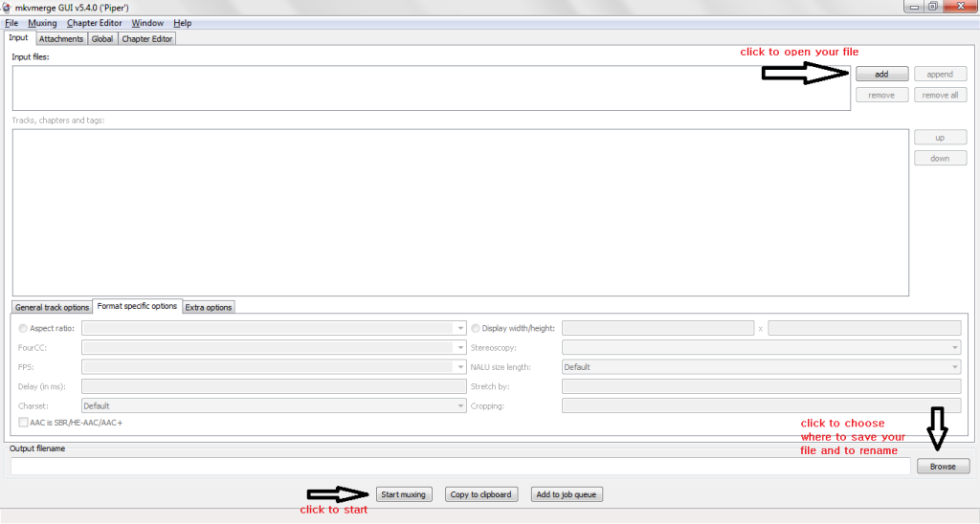Viewport: 980px width, 524px height.
Task: Open the Window menu
Action: (146, 23)
